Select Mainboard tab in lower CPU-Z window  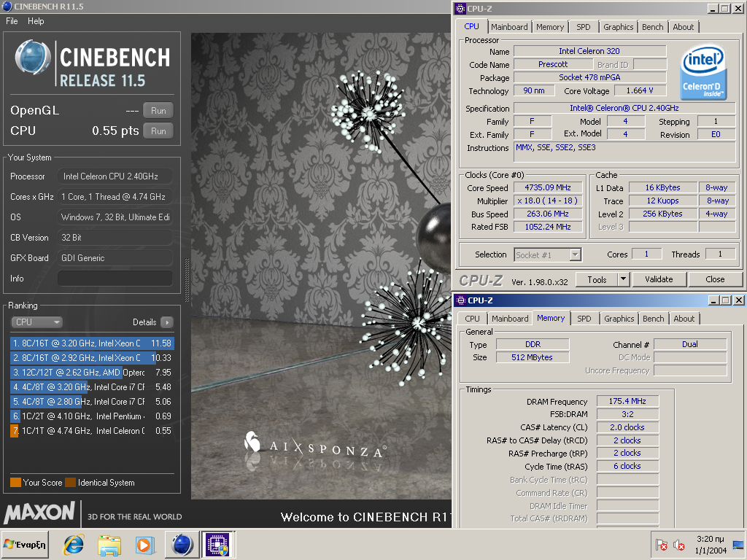pos(510,319)
